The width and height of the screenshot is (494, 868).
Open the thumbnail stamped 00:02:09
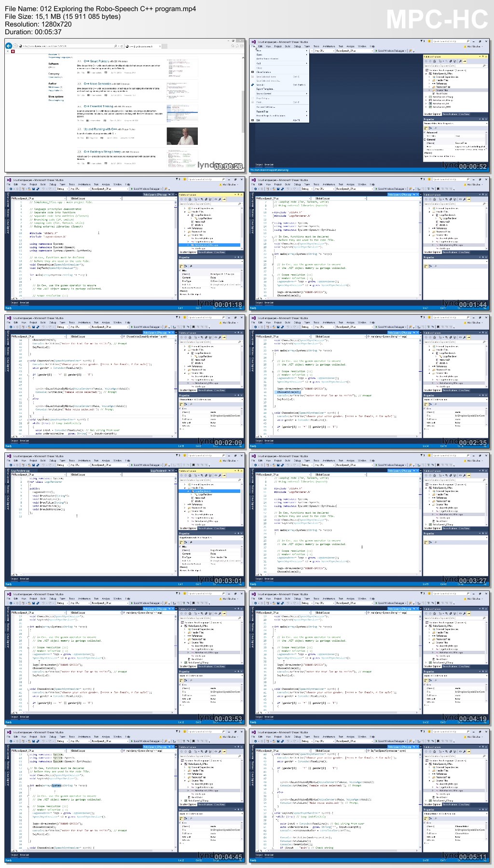[124, 381]
